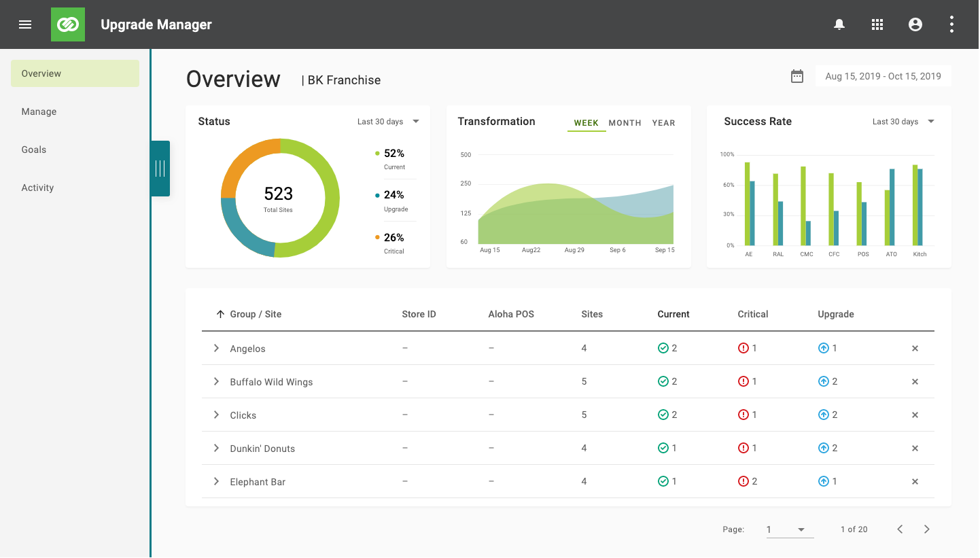Switch Transformation chart to WEEK
Screen dimensions: 980x558
click(x=587, y=123)
